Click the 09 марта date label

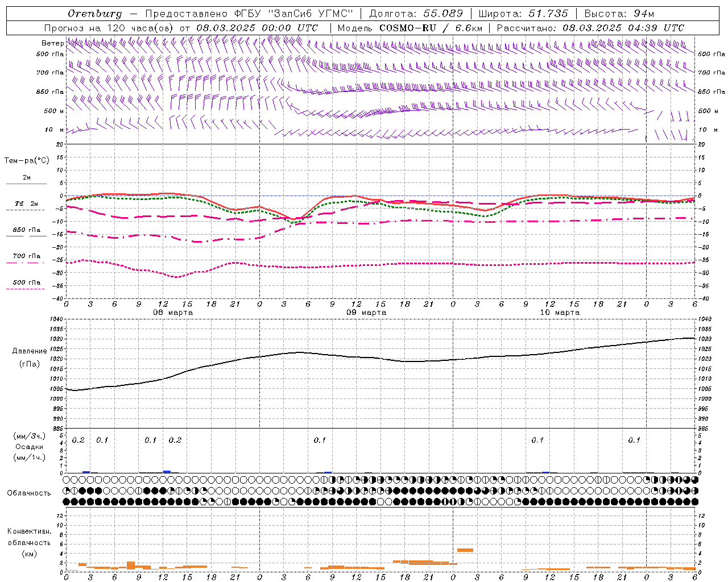pyautogui.click(x=366, y=313)
